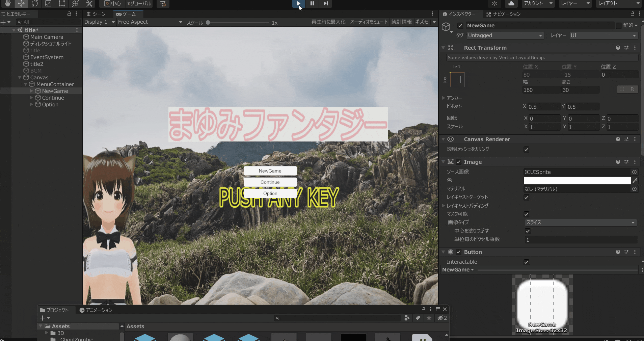The image size is (644, 341).
Task: Switch to the シーン tab
Action: [96, 14]
